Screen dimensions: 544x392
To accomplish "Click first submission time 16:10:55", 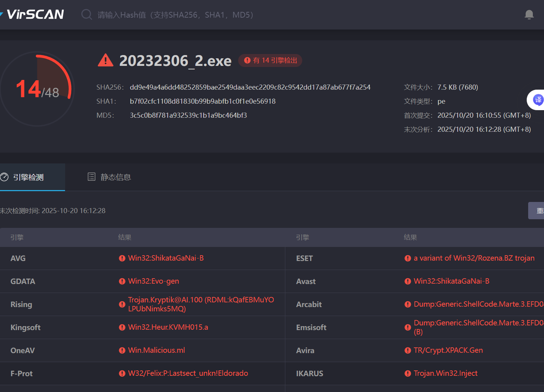I will click(x=484, y=115).
